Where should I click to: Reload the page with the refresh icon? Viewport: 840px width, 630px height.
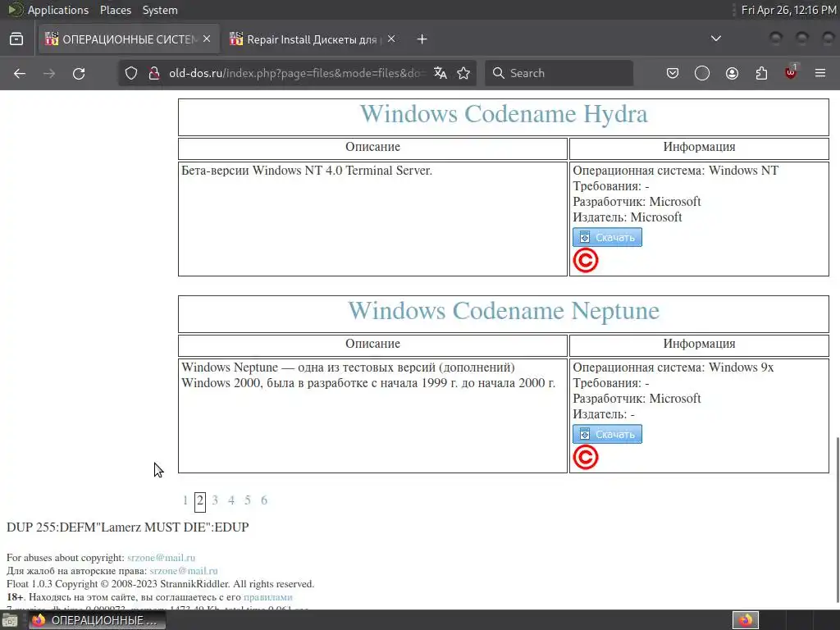click(x=79, y=73)
